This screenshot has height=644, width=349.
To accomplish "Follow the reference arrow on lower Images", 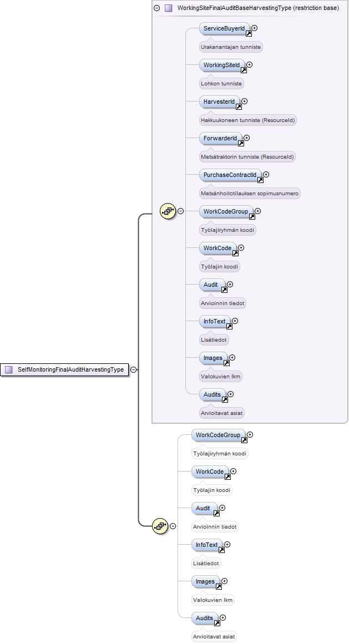I will coord(219,586).
